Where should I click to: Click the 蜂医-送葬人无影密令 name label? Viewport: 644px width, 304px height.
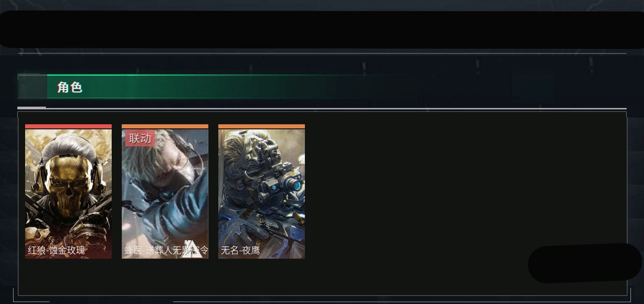[166, 250]
